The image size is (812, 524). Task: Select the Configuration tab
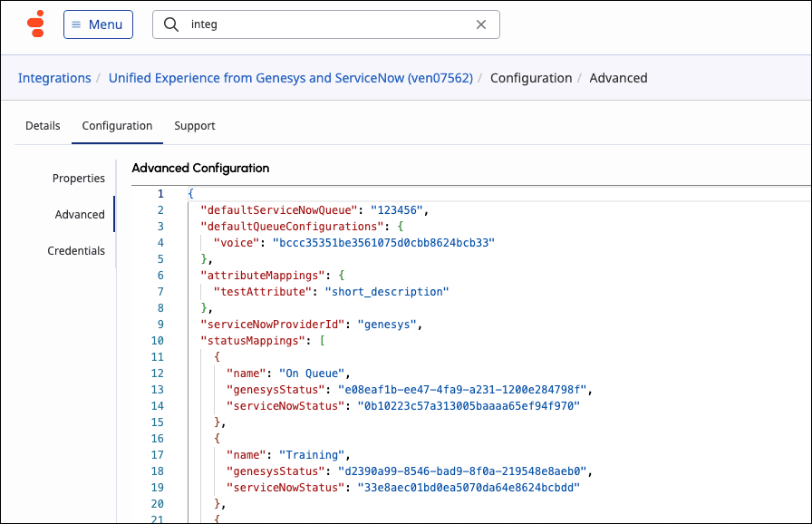click(117, 126)
